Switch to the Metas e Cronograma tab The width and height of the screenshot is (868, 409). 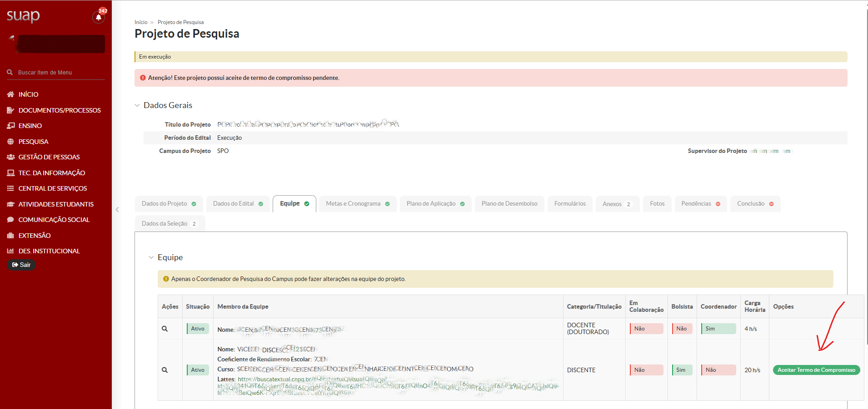[x=357, y=204]
